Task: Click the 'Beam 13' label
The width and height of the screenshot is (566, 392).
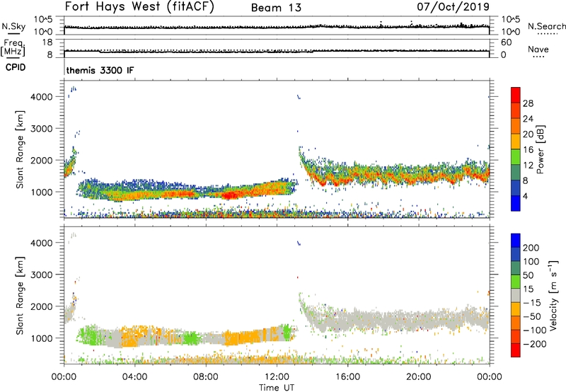Action: pos(276,8)
